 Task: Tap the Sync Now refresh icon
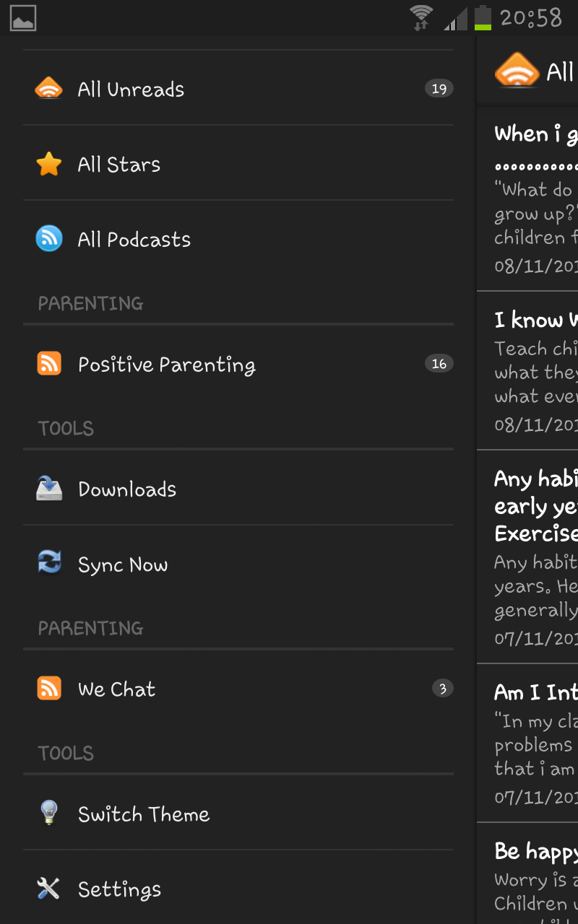[x=48, y=562]
